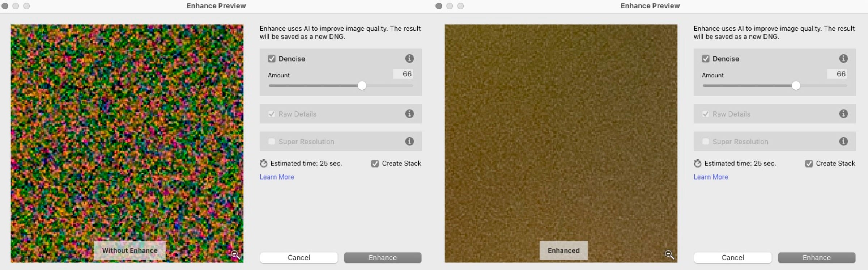
Task: Enable Super Resolution checkbox in left window
Action: point(272,142)
